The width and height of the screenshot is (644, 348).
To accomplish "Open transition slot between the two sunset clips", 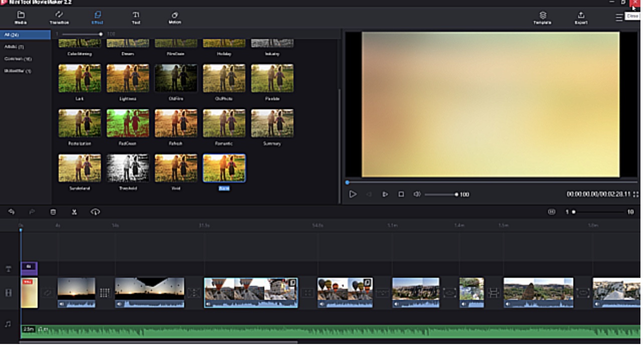I will click(105, 293).
